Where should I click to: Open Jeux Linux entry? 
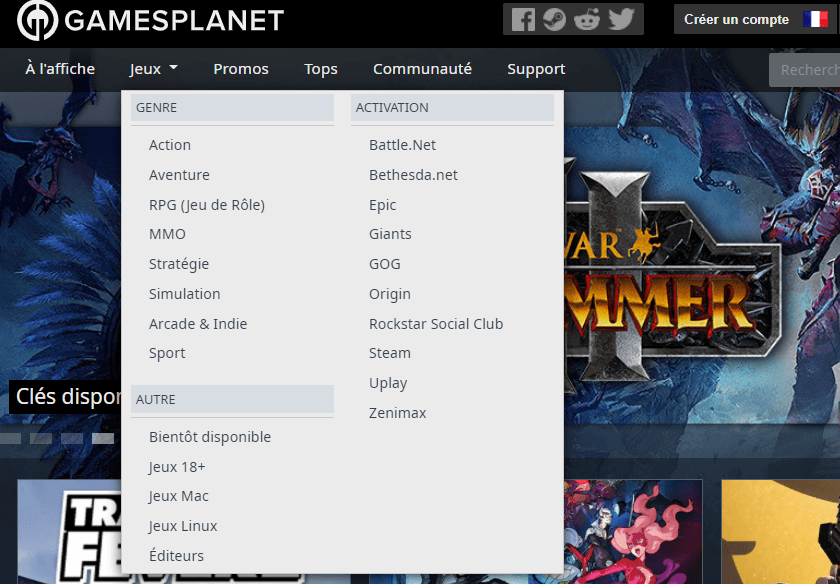183,526
